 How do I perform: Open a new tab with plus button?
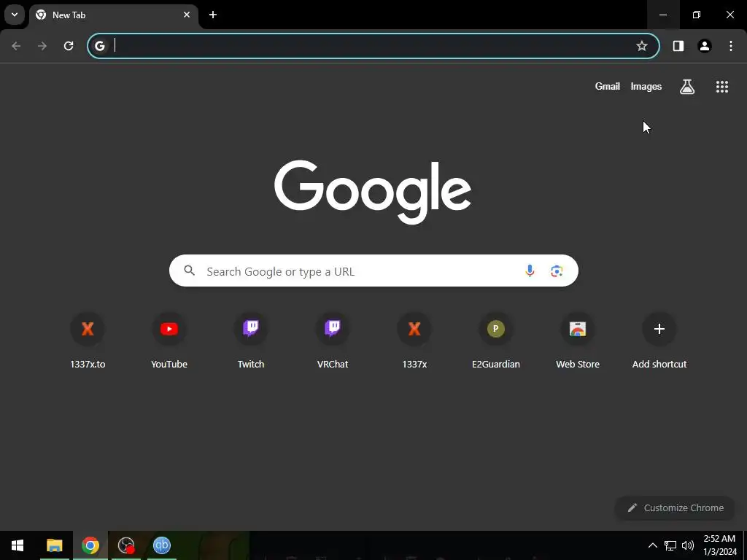(x=213, y=15)
